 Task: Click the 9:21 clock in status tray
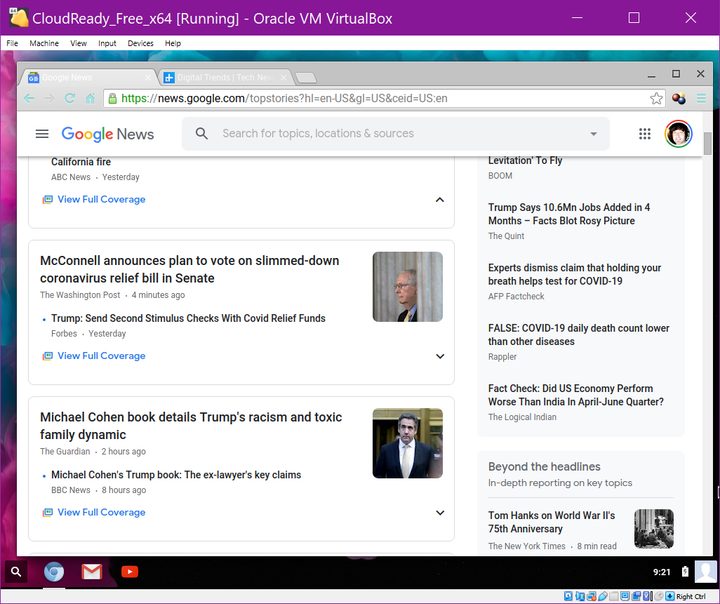662,572
